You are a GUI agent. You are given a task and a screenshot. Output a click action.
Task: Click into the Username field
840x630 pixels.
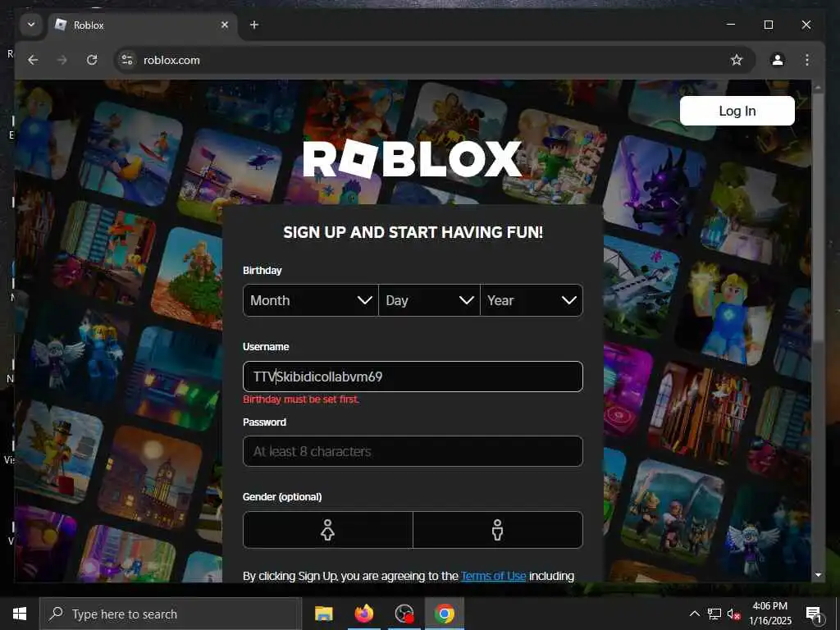[x=413, y=377]
